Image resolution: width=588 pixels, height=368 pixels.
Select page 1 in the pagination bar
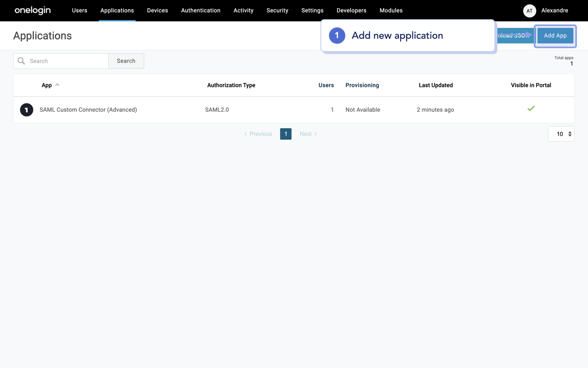click(x=286, y=134)
